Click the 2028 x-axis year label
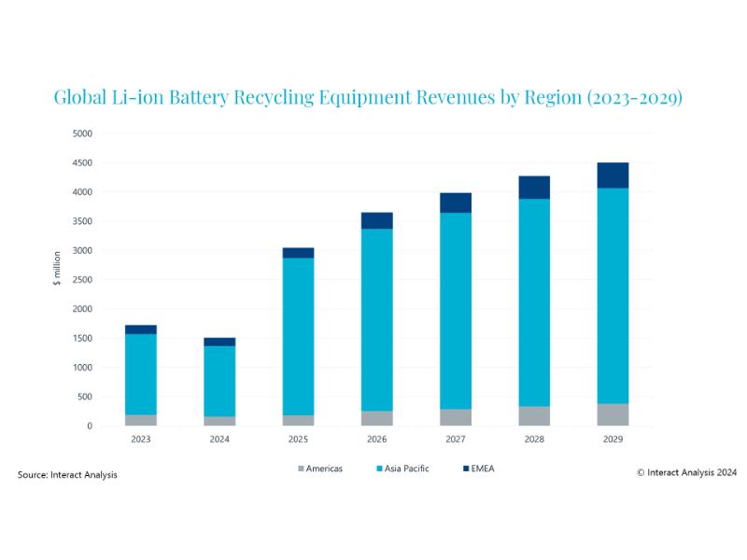Image resolution: width=747 pixels, height=560 pixels. [534, 439]
